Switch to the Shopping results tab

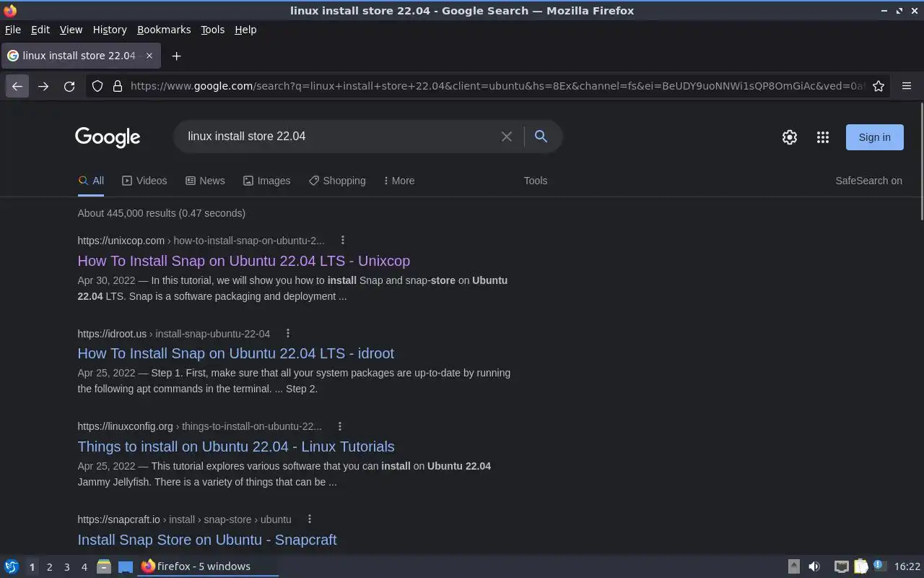point(337,181)
